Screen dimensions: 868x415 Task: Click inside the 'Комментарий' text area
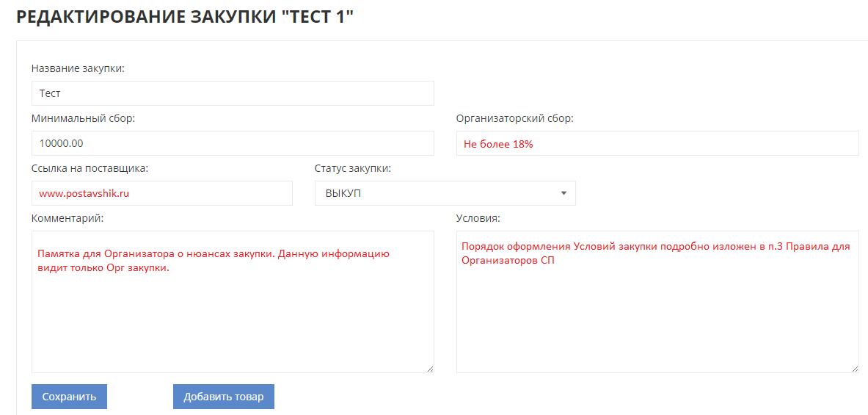(x=233, y=316)
